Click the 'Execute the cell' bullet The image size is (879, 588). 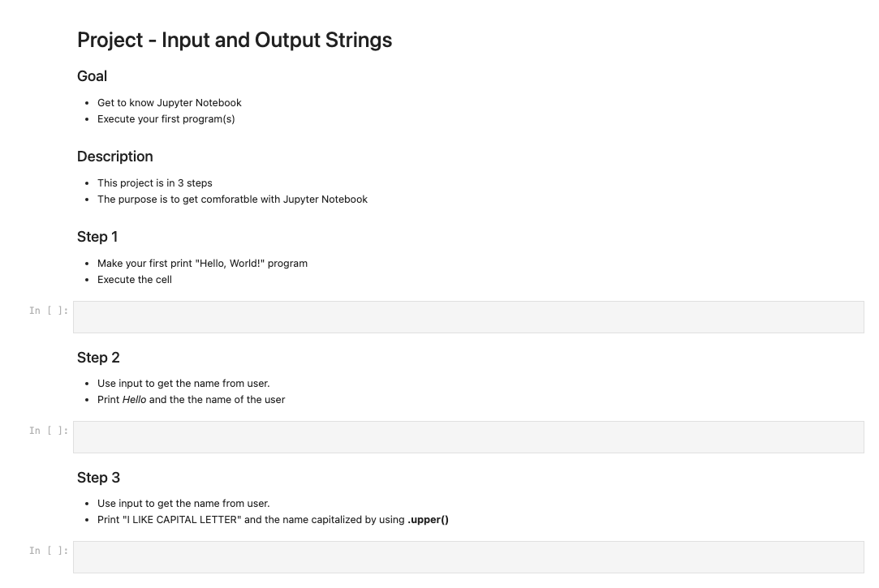pos(134,280)
